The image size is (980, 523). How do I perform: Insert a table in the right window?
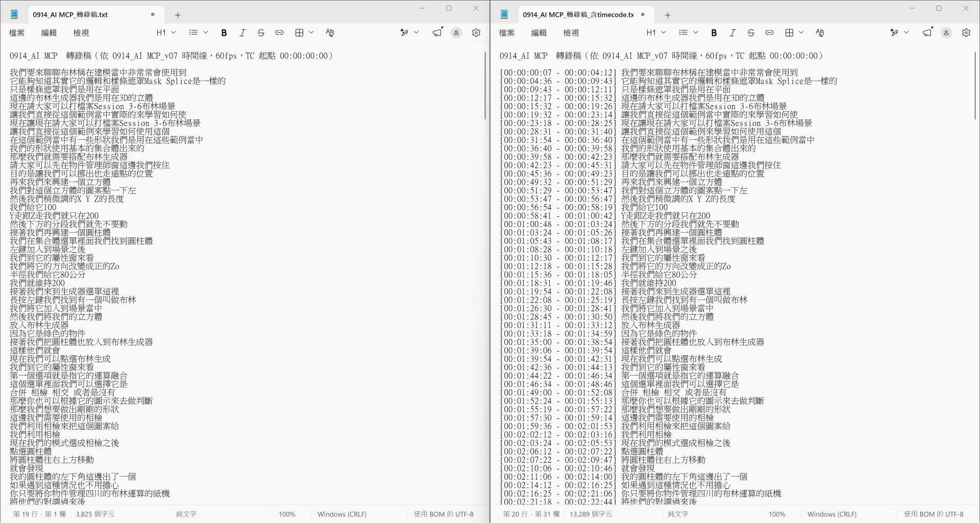(x=789, y=33)
